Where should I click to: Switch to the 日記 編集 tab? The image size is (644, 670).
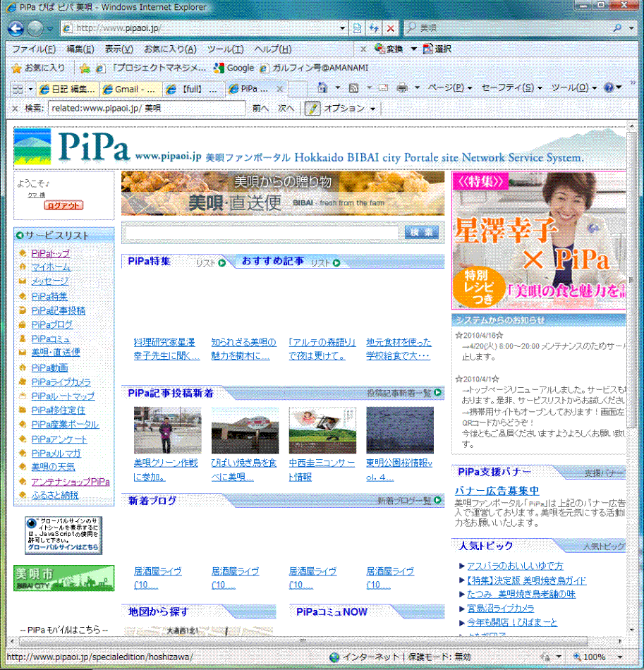coord(68,90)
